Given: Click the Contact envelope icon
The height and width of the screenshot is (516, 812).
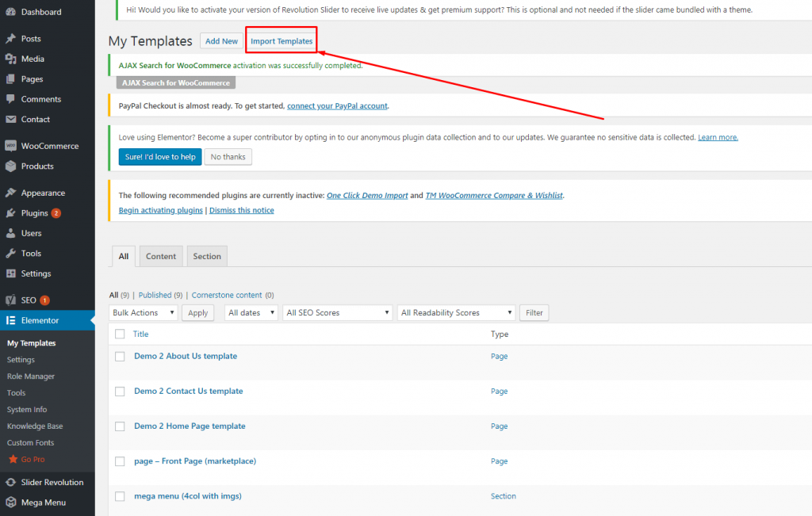Looking at the screenshot, I should [x=10, y=119].
